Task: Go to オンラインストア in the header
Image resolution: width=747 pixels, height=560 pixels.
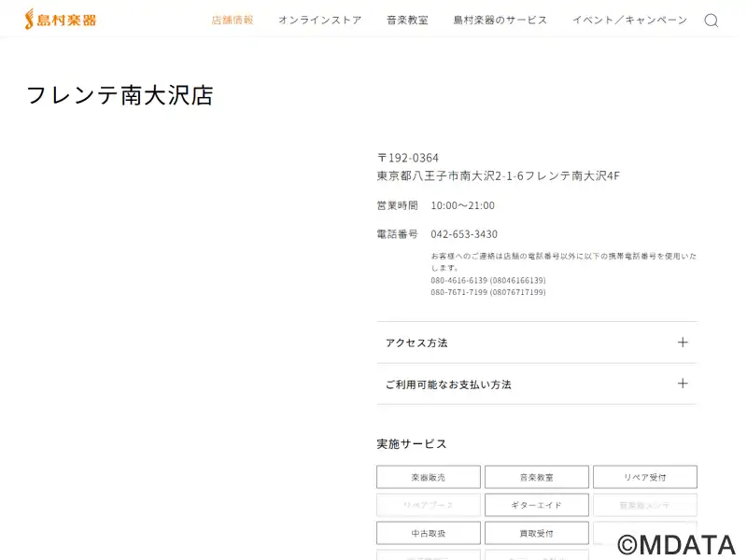Action: click(x=320, y=20)
